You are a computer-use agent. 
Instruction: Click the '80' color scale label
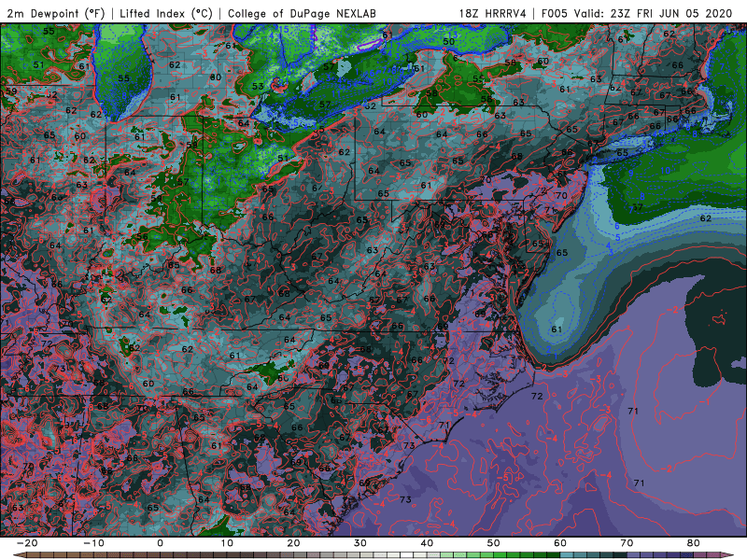(694, 543)
